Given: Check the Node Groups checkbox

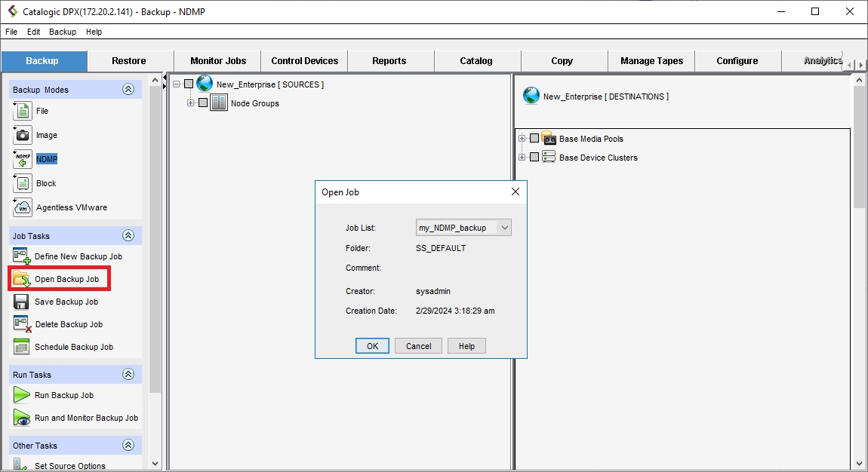Looking at the screenshot, I should point(203,103).
